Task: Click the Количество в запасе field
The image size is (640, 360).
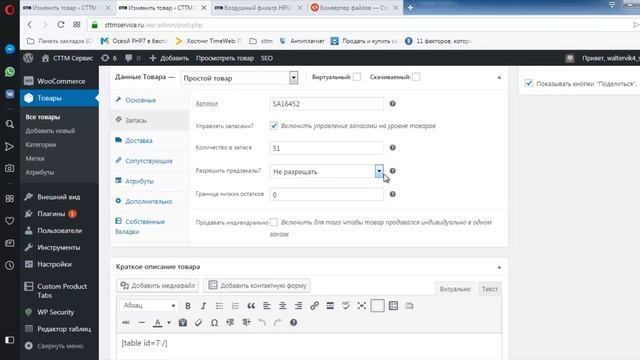Action: [x=327, y=148]
